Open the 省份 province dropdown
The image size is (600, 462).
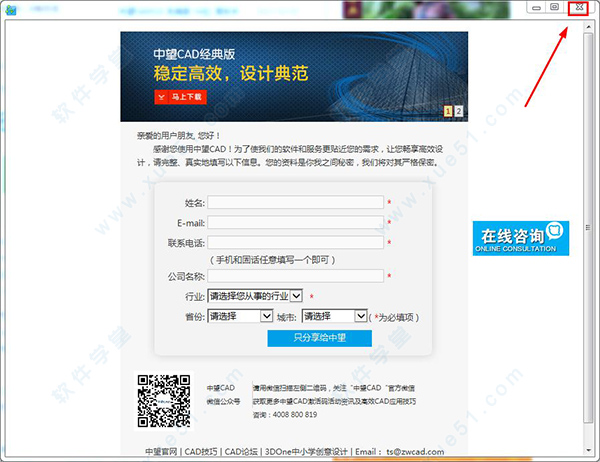(x=240, y=316)
